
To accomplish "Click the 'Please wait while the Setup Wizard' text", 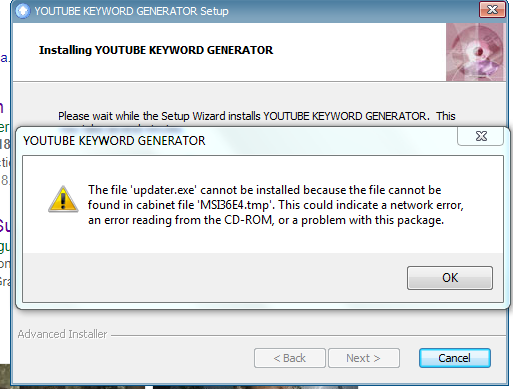I will click(x=257, y=116).
